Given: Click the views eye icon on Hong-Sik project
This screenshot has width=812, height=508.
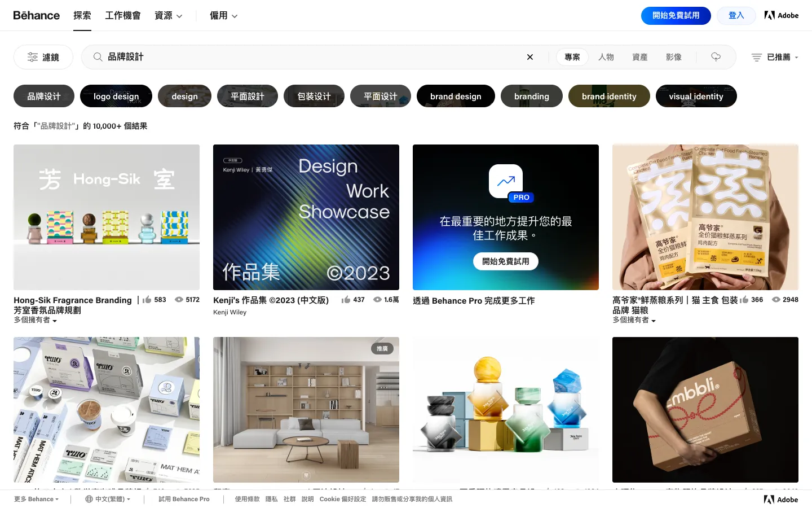Looking at the screenshot, I should [x=179, y=300].
